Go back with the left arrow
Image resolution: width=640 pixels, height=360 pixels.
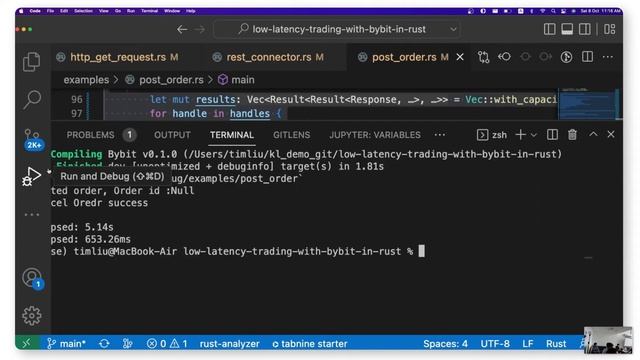click(182, 29)
